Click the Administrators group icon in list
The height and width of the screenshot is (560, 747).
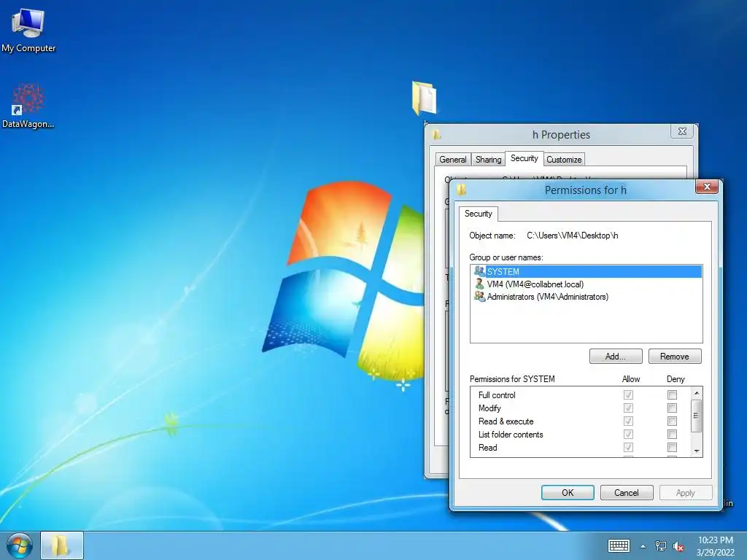click(x=479, y=296)
